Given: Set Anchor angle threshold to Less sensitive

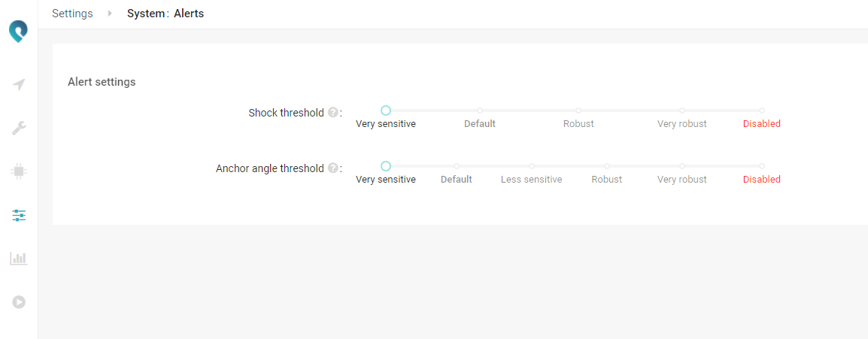Looking at the screenshot, I should [x=532, y=166].
